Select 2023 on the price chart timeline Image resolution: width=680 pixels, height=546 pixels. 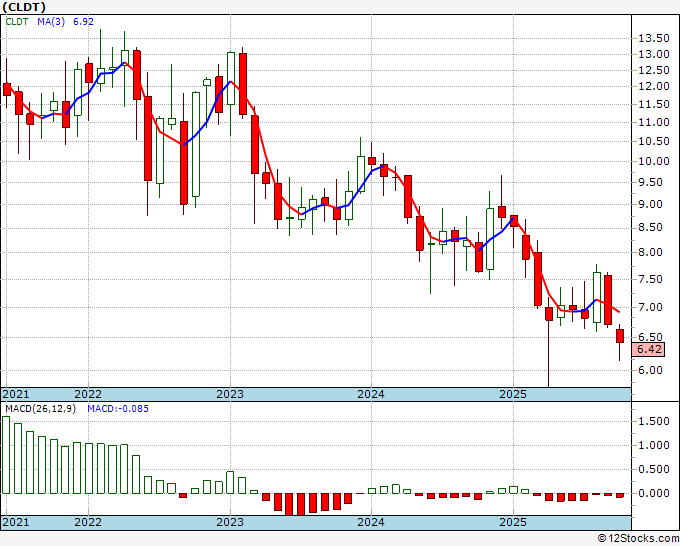230,394
